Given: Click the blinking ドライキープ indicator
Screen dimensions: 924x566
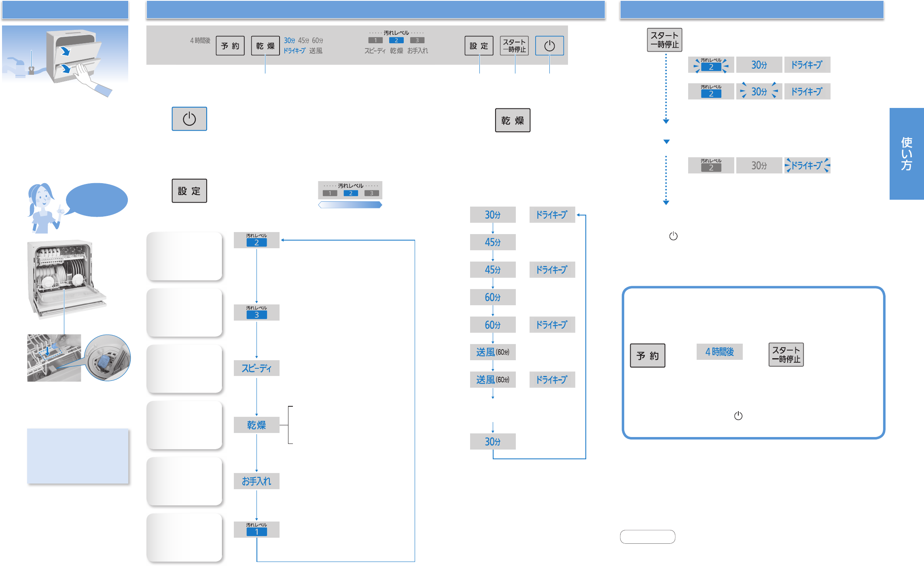Looking at the screenshot, I should tap(807, 165).
